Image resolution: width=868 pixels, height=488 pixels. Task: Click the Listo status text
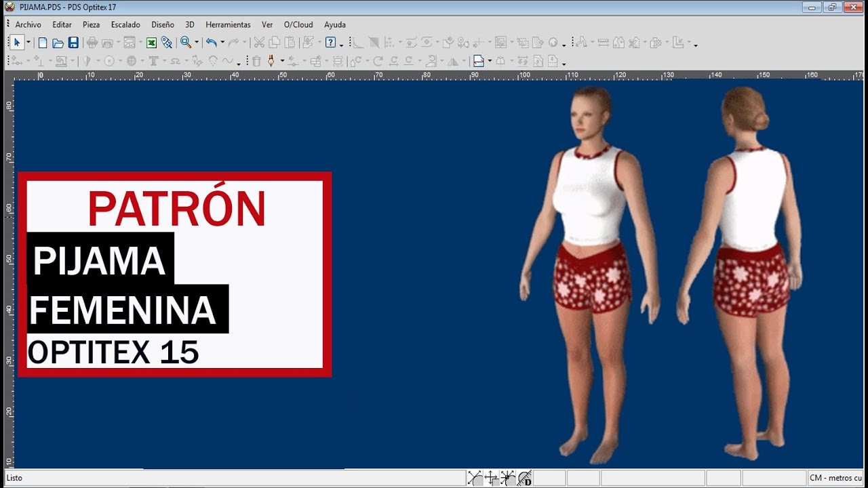tap(14, 478)
